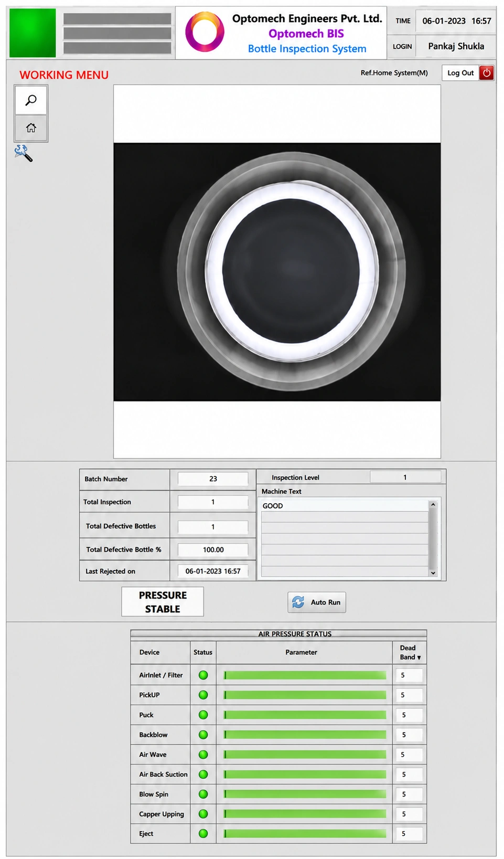
Task: Click Capper Upping green status light
Action: (x=203, y=814)
